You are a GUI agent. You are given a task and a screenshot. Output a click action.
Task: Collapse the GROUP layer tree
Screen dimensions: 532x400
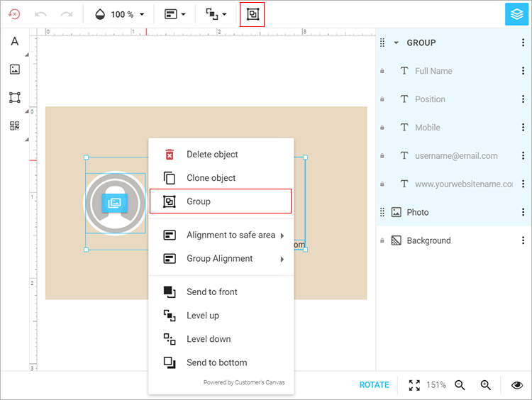tap(396, 43)
